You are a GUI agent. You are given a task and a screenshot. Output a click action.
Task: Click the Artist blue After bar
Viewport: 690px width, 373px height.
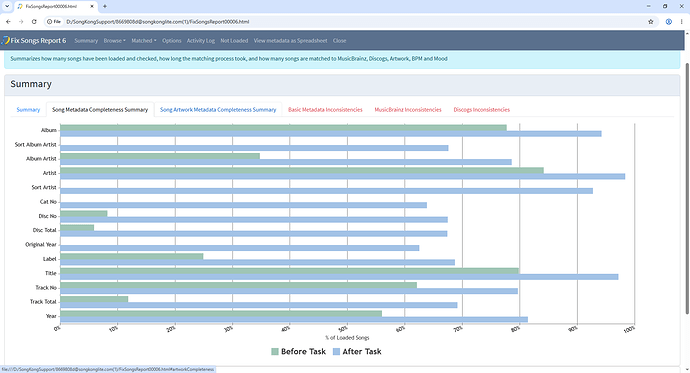tap(342, 176)
